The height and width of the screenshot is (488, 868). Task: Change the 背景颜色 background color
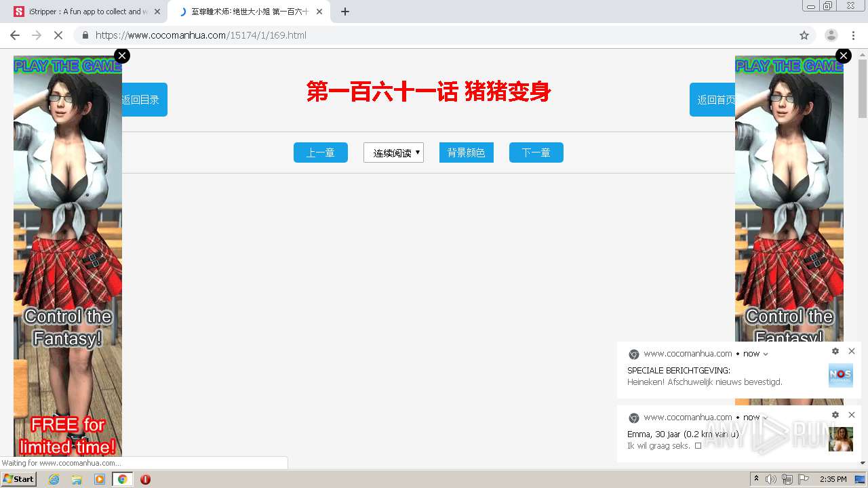[467, 152]
